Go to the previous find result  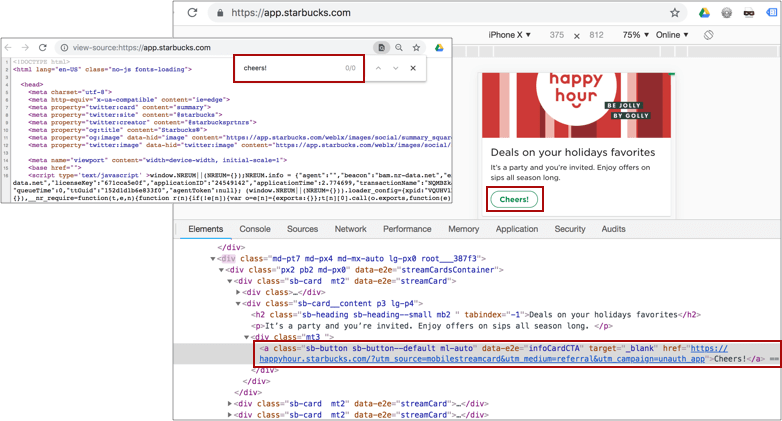379,68
